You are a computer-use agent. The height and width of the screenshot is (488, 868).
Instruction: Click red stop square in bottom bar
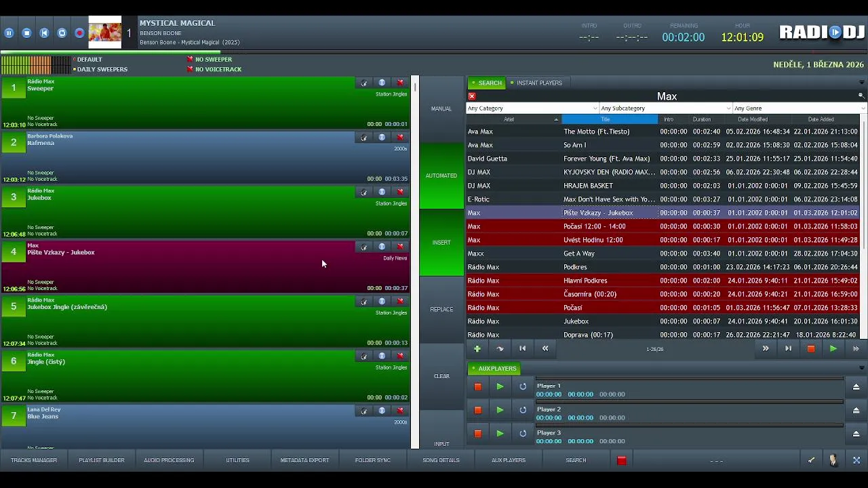(x=621, y=461)
